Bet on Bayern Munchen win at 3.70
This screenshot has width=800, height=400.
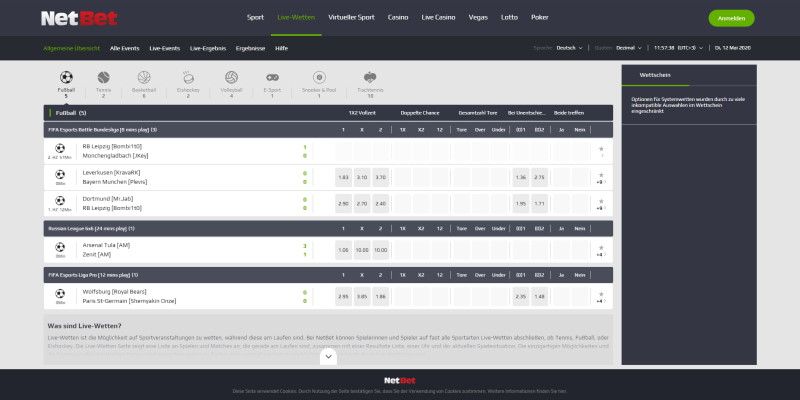381,178
